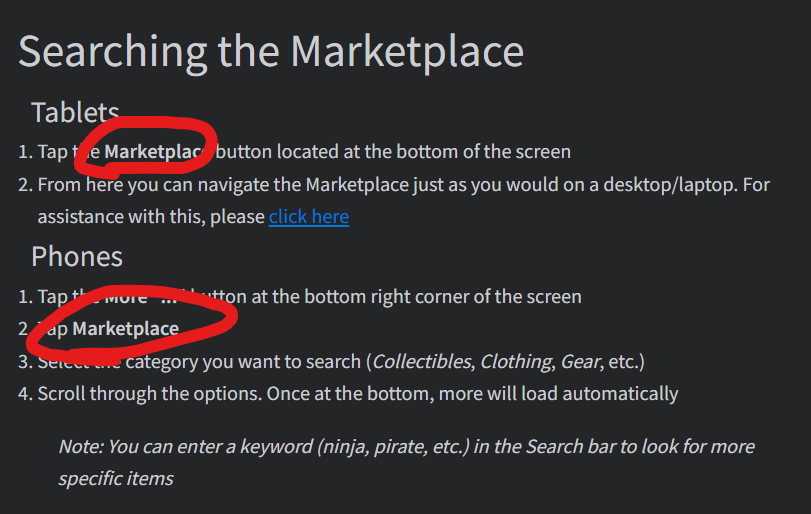The height and width of the screenshot is (514, 811).
Task: Click text "bottom right corner of the screen"
Action: pos(443,297)
